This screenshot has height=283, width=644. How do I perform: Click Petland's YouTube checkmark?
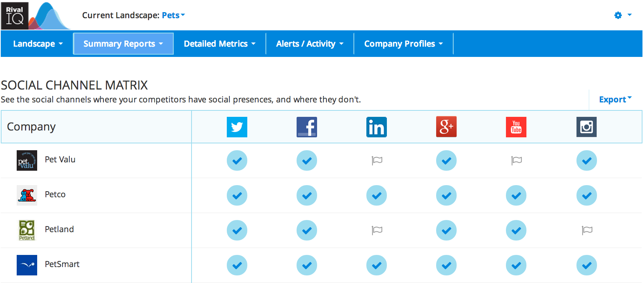(516, 230)
